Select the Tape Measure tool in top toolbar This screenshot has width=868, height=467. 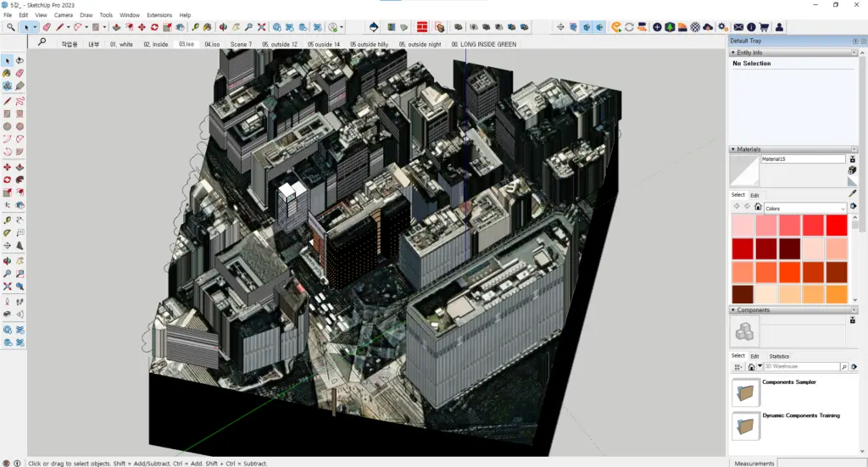pos(195,27)
